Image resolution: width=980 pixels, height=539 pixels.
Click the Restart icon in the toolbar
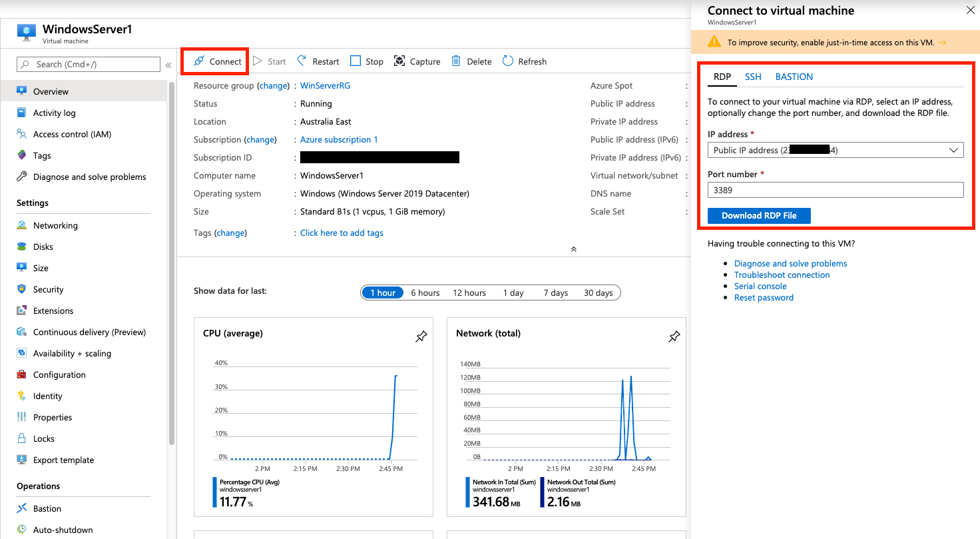(302, 61)
